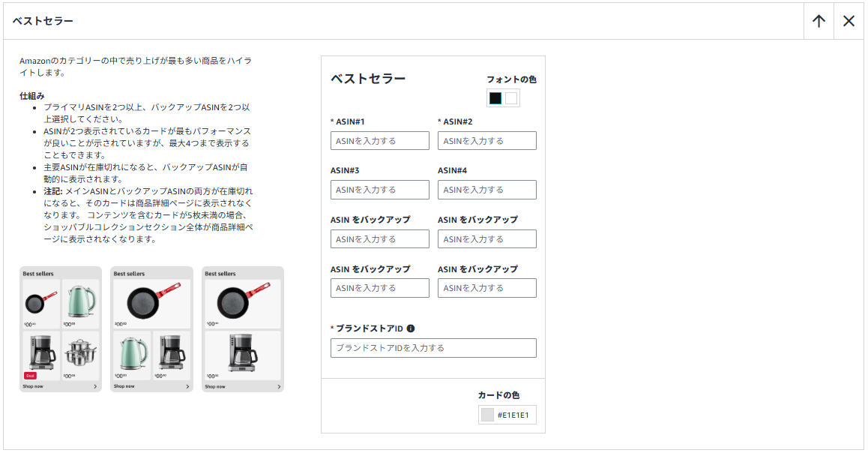Viewport: 868px width, 453px height.
Task: Focus the first ASIN をバックアップ field
Action: coord(380,239)
